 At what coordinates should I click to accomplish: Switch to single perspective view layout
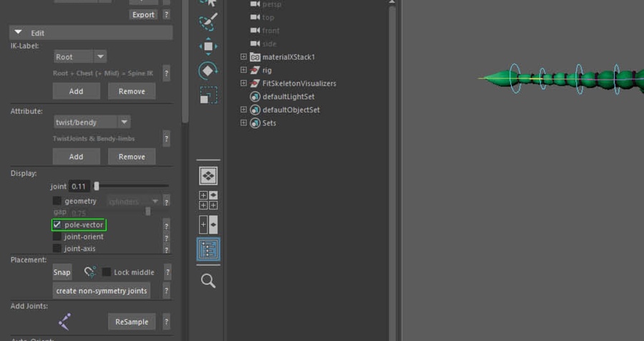click(x=208, y=176)
